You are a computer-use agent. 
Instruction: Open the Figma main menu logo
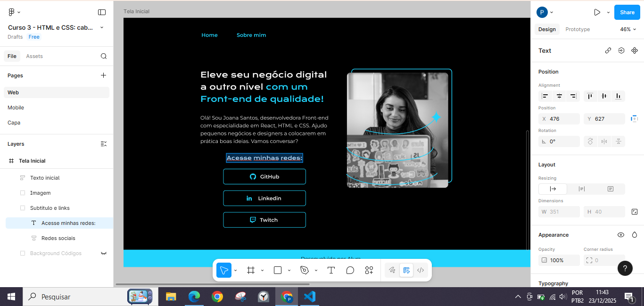11,12
